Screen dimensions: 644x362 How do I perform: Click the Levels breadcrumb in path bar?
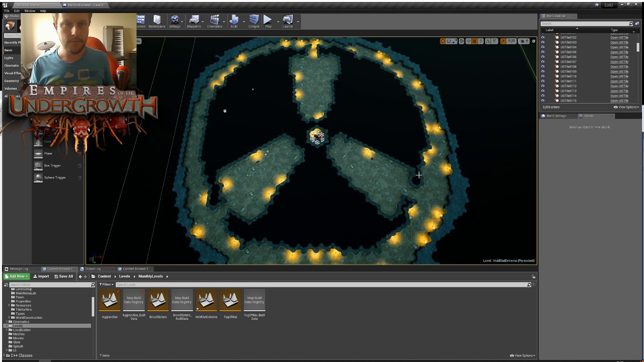click(124, 277)
